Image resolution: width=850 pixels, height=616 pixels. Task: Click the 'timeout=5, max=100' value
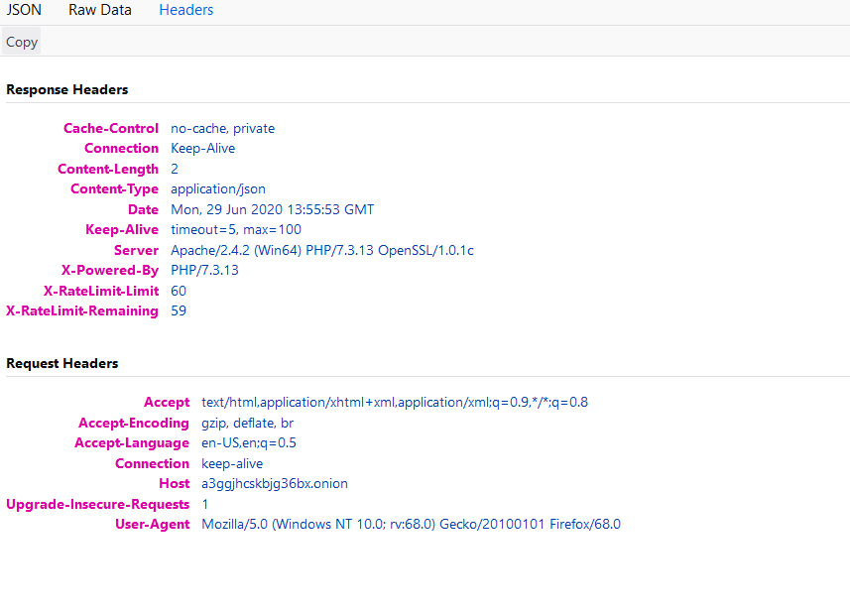[236, 230]
